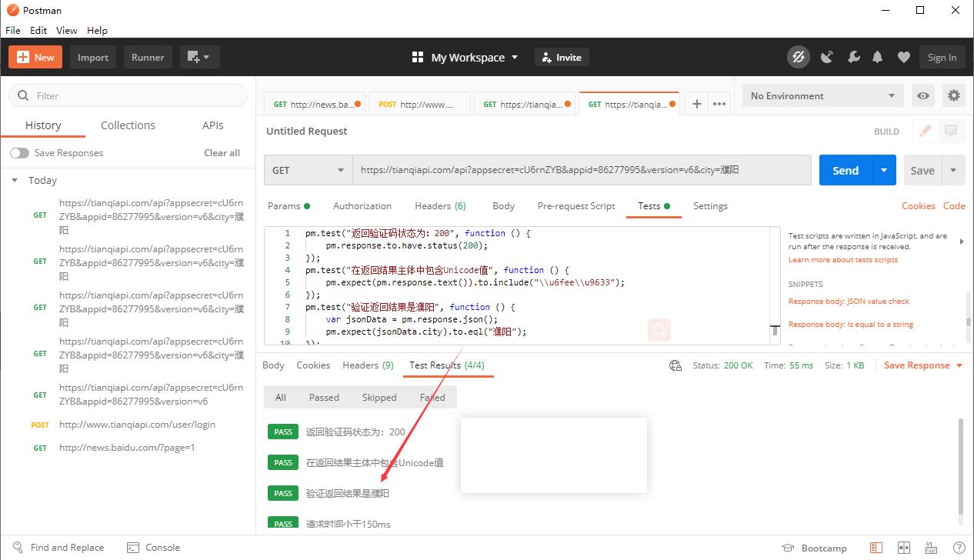This screenshot has height=560, width=974.
Task: Open the My Workspace dropdown
Action: pyautogui.click(x=465, y=57)
